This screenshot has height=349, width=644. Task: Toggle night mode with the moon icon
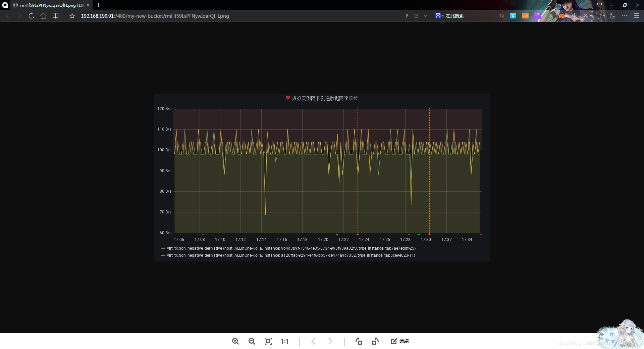coord(612,16)
